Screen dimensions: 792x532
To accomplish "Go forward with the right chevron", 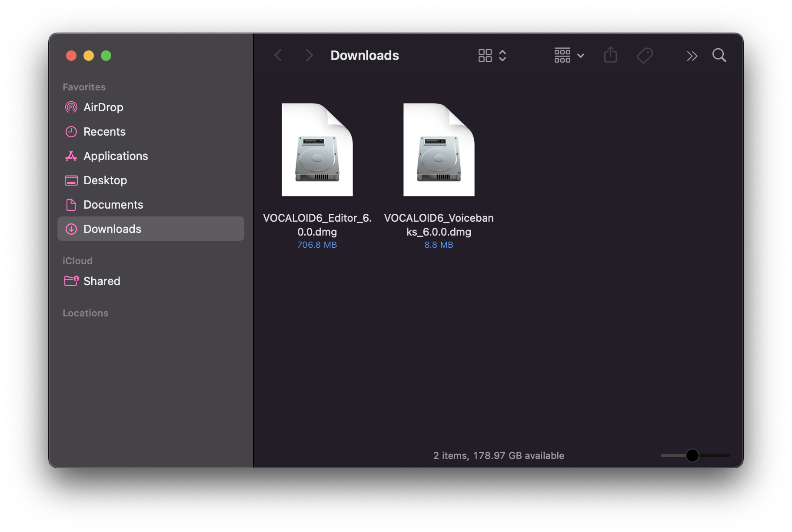I will (309, 56).
